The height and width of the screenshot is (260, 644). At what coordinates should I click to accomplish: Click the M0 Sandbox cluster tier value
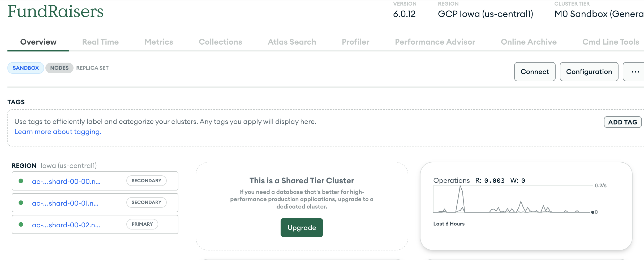(599, 14)
